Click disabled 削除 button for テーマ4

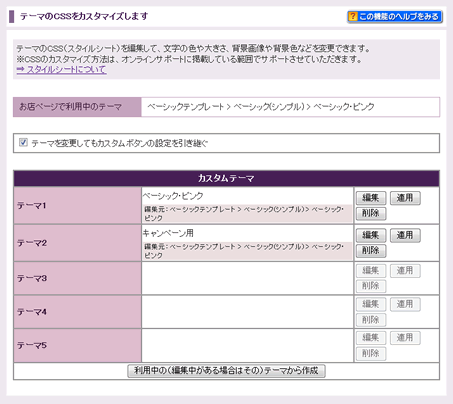(371, 320)
